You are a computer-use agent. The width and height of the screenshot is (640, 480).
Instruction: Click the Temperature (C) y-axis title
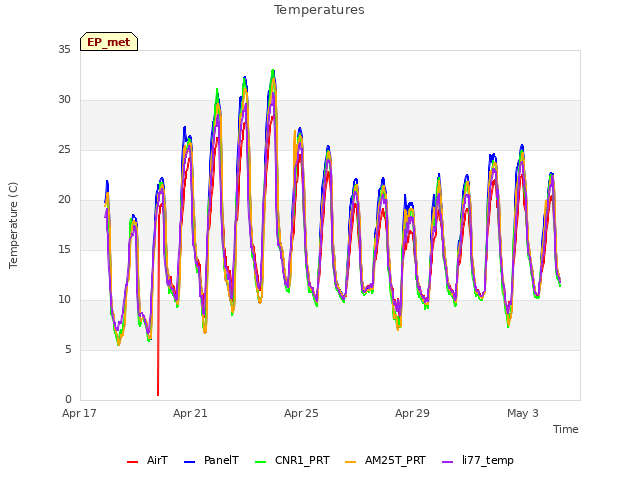(13, 225)
